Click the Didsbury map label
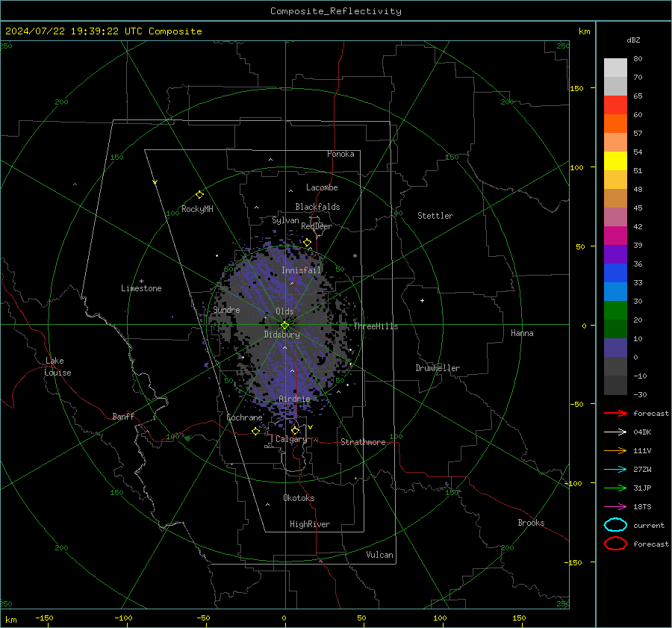 [282, 335]
